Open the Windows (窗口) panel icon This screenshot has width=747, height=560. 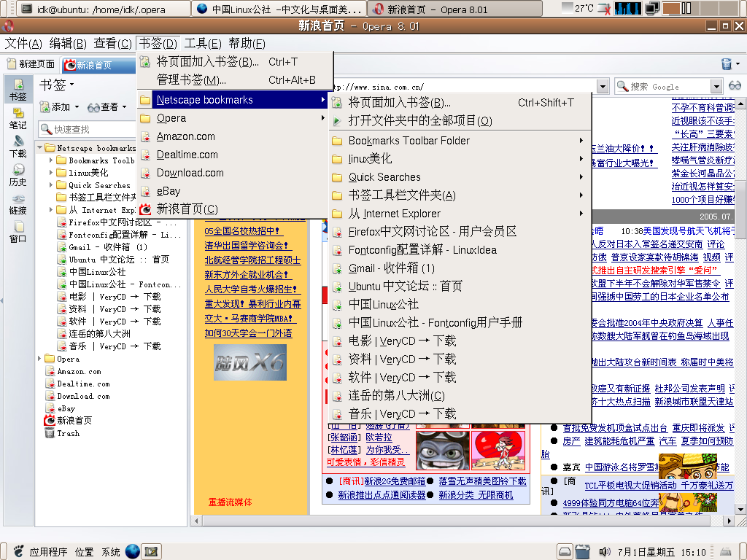click(18, 233)
